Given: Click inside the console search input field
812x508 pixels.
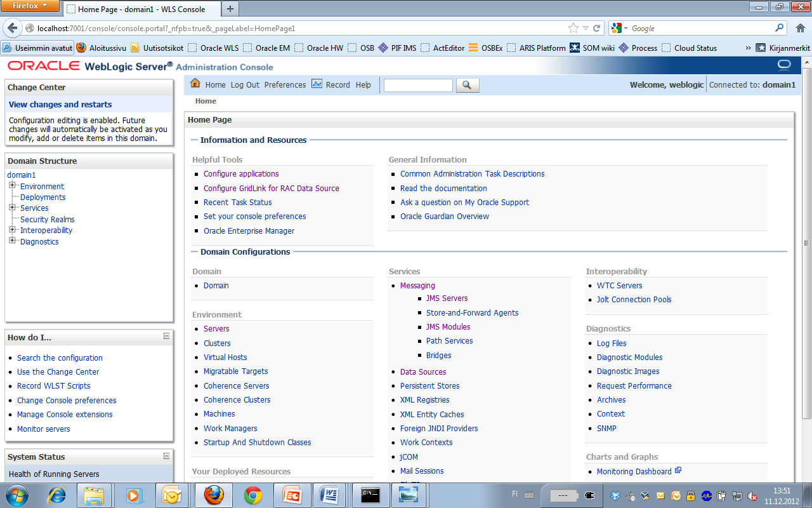Looking at the screenshot, I should coord(418,84).
